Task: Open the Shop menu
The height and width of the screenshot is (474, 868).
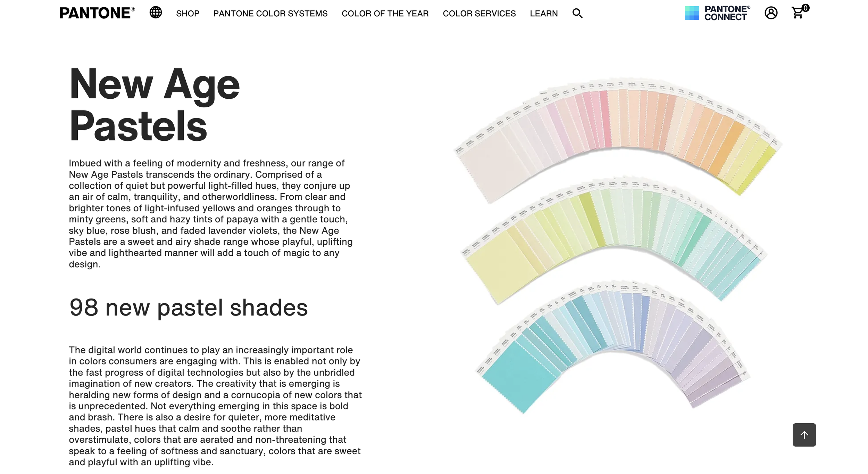Action: 187,14
